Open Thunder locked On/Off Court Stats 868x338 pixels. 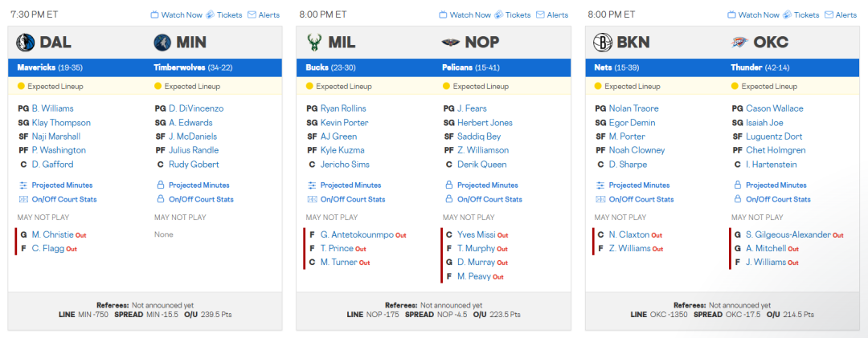(779, 199)
